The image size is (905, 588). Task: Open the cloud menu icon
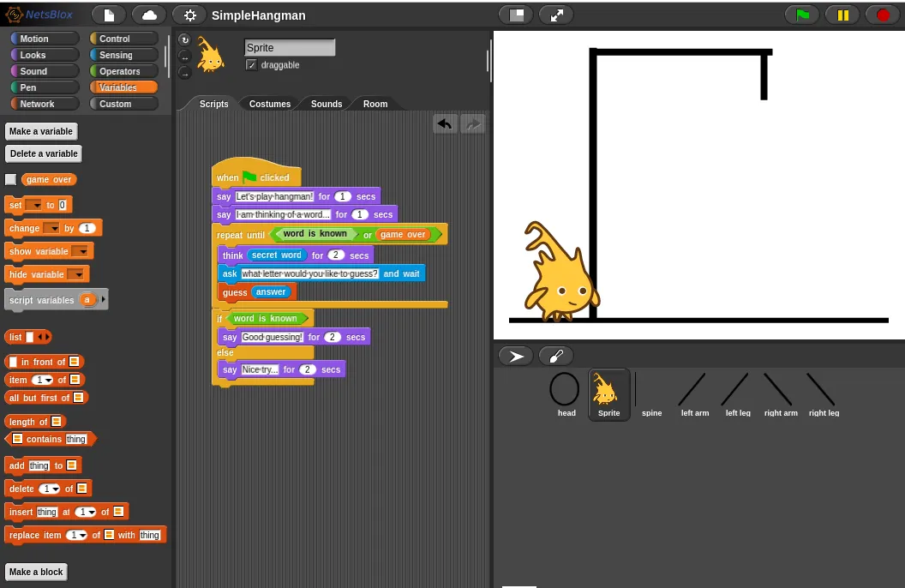[x=149, y=15]
